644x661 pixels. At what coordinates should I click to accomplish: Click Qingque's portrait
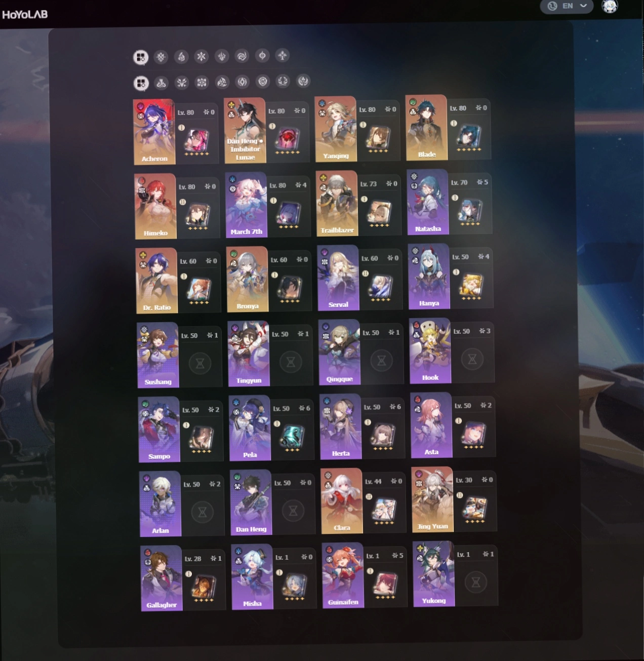pyautogui.click(x=339, y=352)
